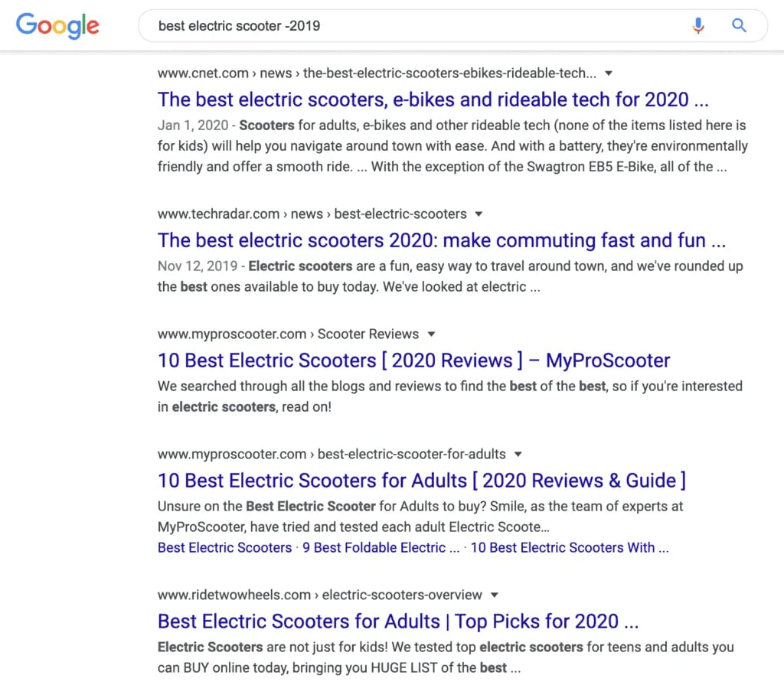The image size is (784, 698).
Task: Open dropdown arrow after 'Scooter Reviews' breadcrumb
Action: pyautogui.click(x=432, y=334)
